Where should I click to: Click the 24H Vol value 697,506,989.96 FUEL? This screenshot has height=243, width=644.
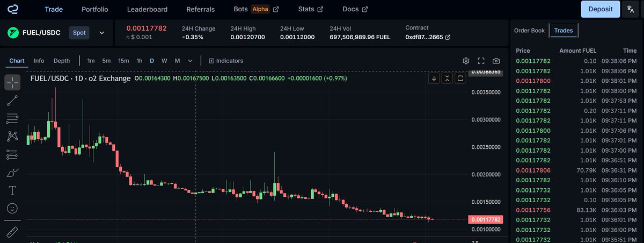[360, 37]
